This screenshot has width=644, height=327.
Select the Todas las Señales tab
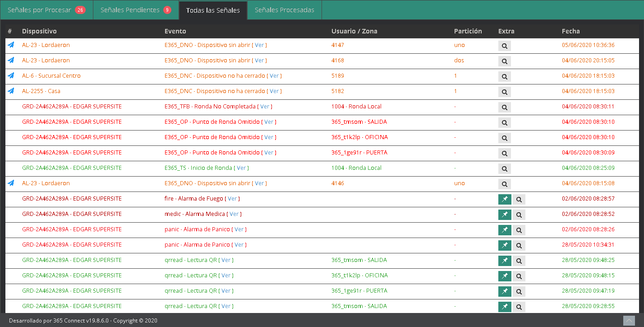pos(213,10)
